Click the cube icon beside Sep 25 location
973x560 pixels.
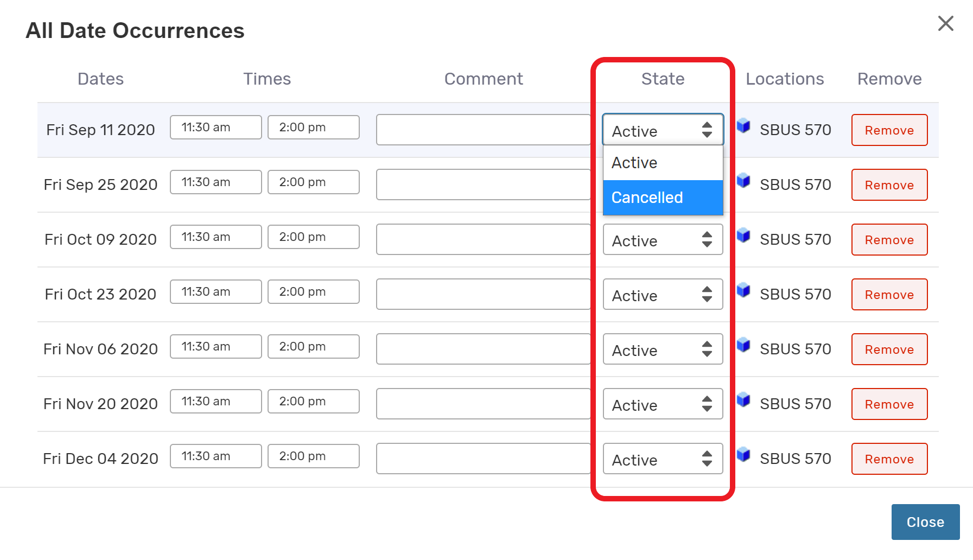click(743, 181)
